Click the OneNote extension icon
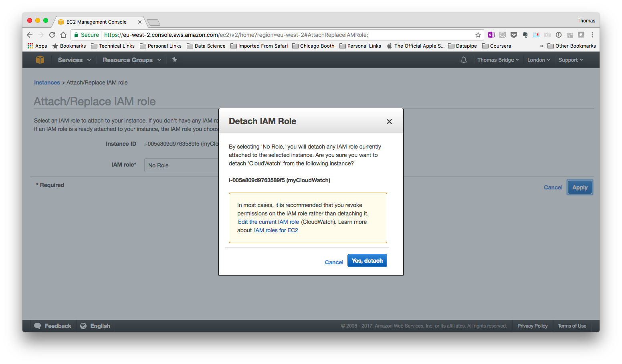Viewport: 622px width, 364px height. [x=491, y=35]
